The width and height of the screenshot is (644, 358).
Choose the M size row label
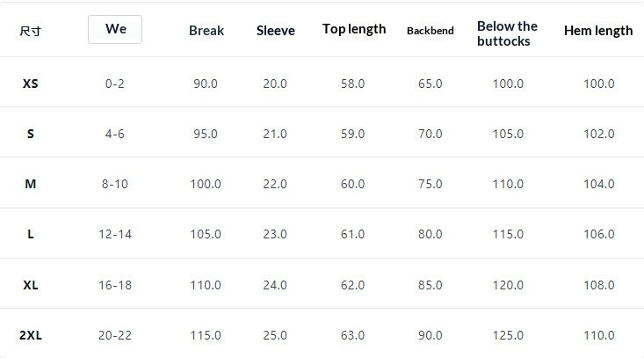point(31,184)
